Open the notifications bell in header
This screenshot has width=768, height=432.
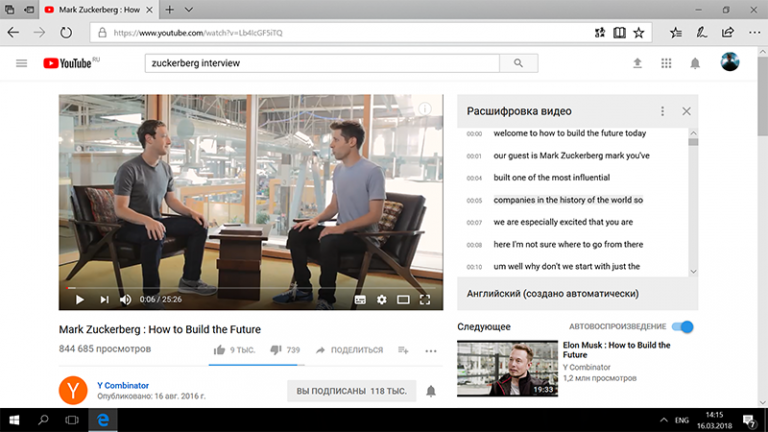(x=695, y=64)
